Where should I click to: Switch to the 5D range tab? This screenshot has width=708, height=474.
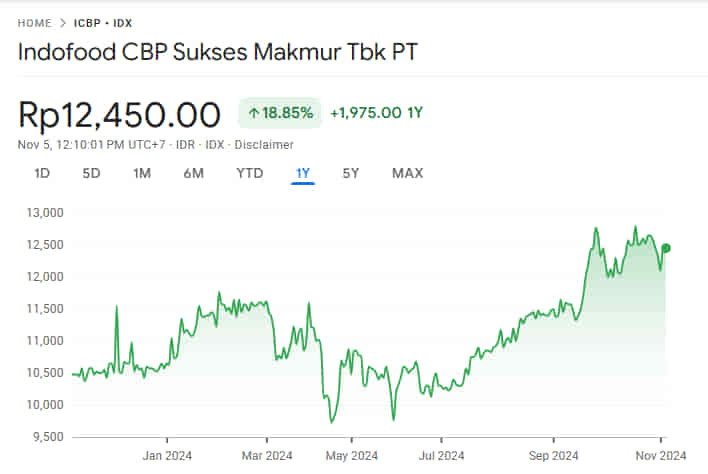point(91,173)
